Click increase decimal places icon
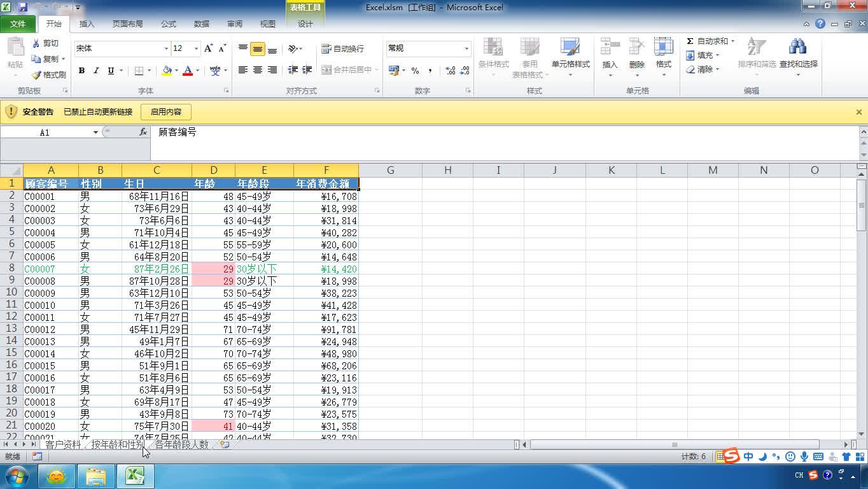This screenshot has width=868, height=489. (450, 71)
